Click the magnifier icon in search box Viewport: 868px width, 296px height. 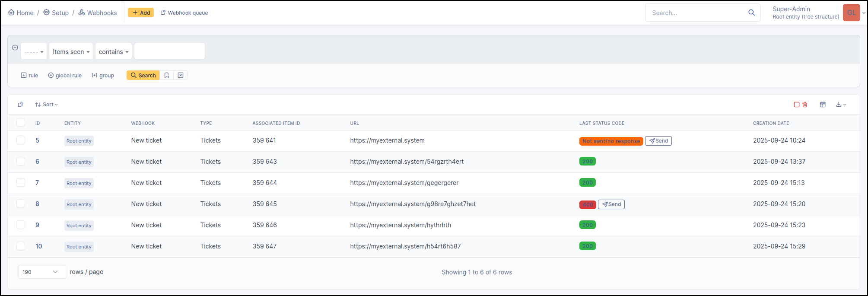(751, 13)
